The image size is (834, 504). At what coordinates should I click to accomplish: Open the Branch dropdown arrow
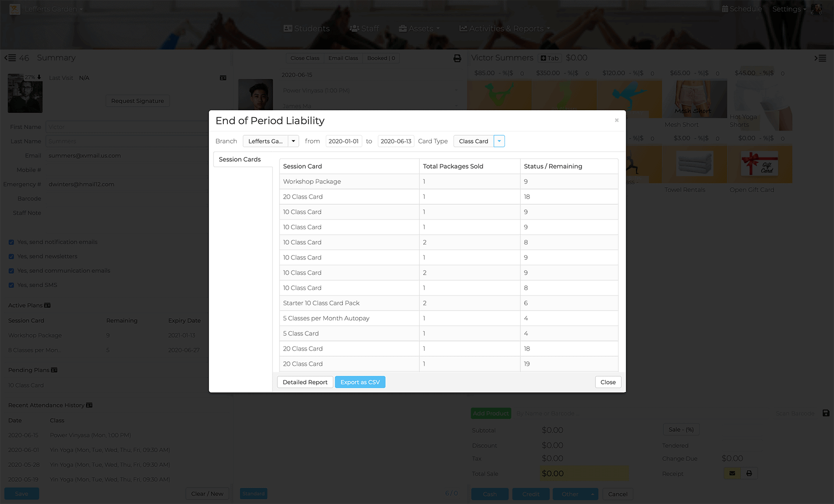pyautogui.click(x=293, y=141)
